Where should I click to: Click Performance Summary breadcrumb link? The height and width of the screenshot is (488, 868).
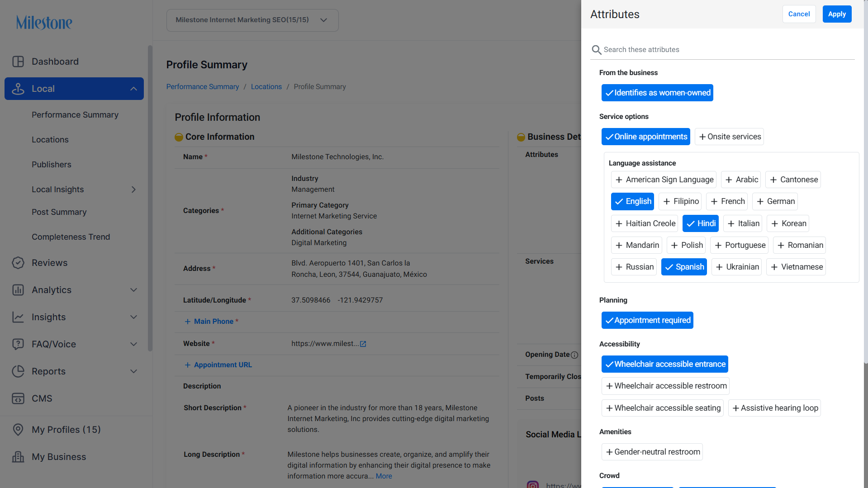[x=203, y=87]
